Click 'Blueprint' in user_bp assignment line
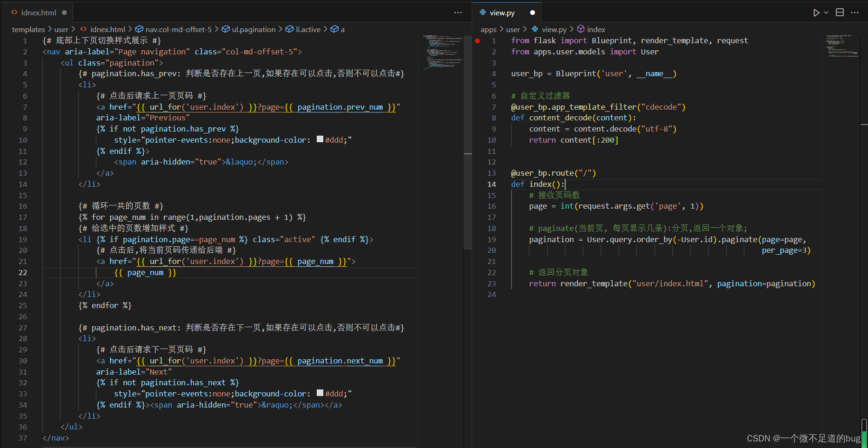The image size is (868, 448). pos(576,73)
